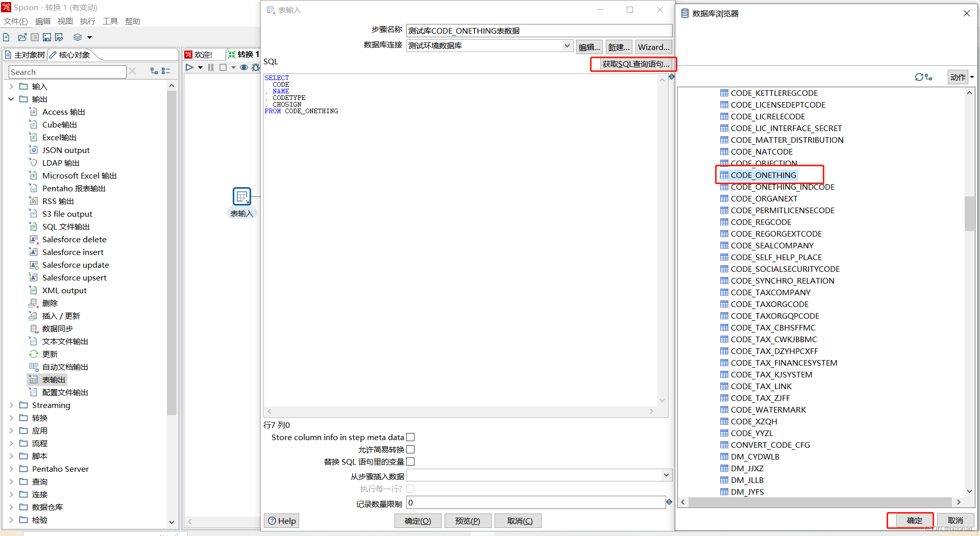
Task: Click 确定 in database explorer
Action: (x=914, y=520)
